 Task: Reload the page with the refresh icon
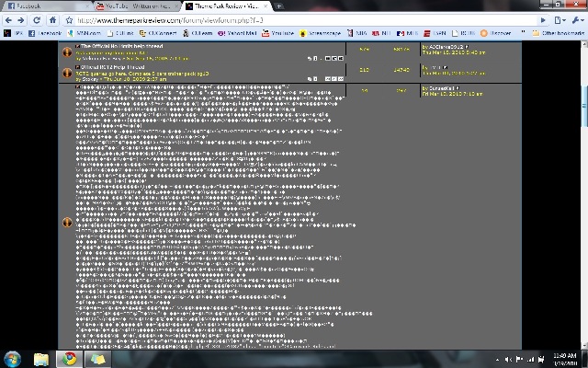(x=37, y=20)
